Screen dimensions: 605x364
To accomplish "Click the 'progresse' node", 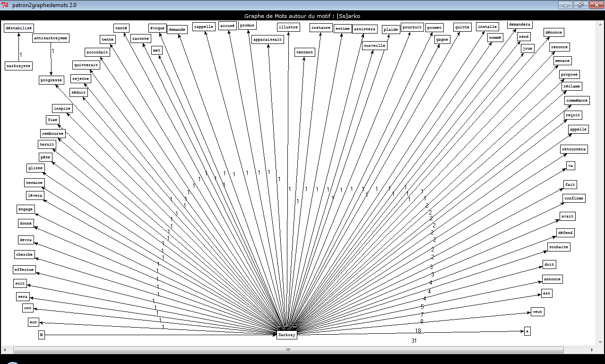I will pos(51,80).
